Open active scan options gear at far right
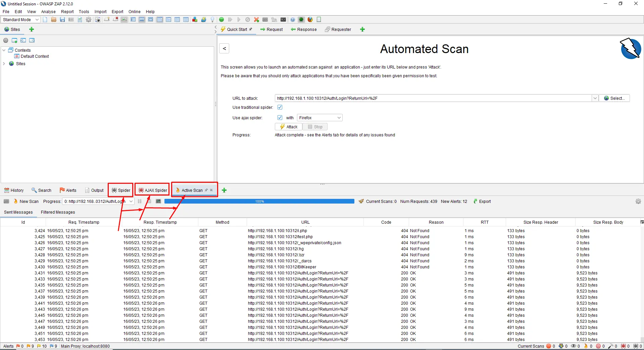The image size is (644, 350). [x=638, y=201]
